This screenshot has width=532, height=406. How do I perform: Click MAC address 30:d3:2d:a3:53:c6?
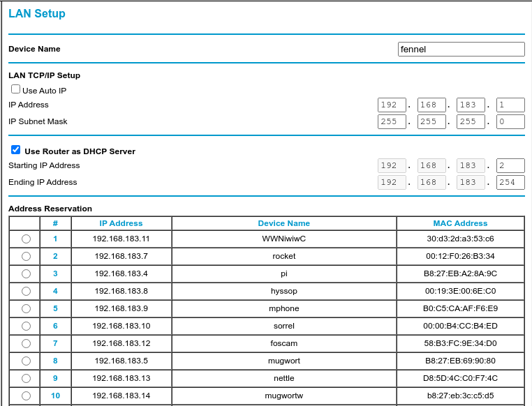click(460, 239)
